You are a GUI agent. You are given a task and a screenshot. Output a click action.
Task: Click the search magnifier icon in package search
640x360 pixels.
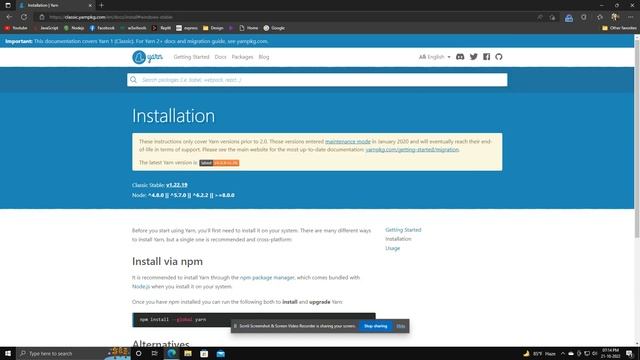133,80
